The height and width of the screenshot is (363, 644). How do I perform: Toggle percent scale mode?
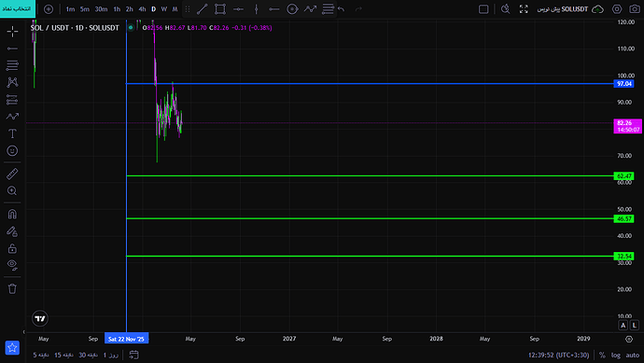click(x=602, y=355)
